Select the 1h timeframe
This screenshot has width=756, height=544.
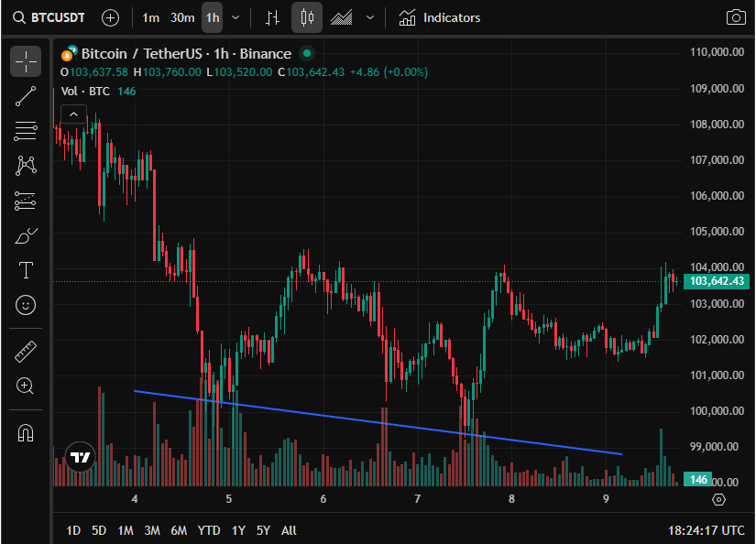[213, 17]
